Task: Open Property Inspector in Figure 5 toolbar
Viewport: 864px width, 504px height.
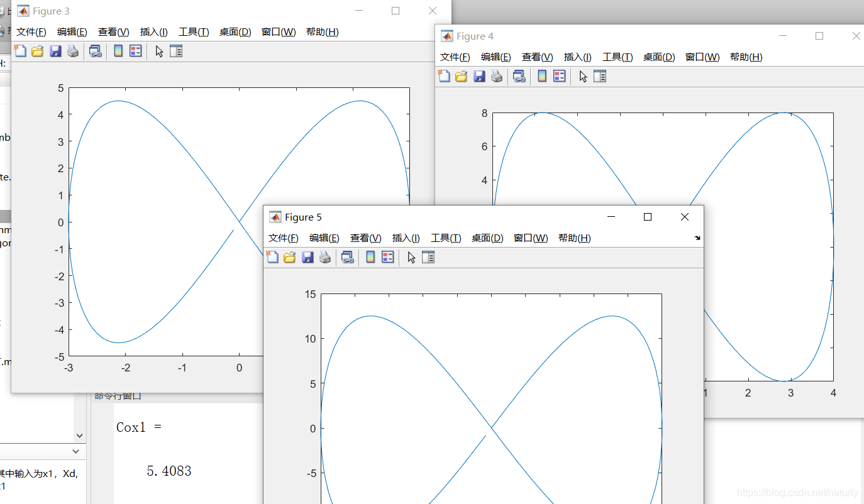Action: click(428, 258)
